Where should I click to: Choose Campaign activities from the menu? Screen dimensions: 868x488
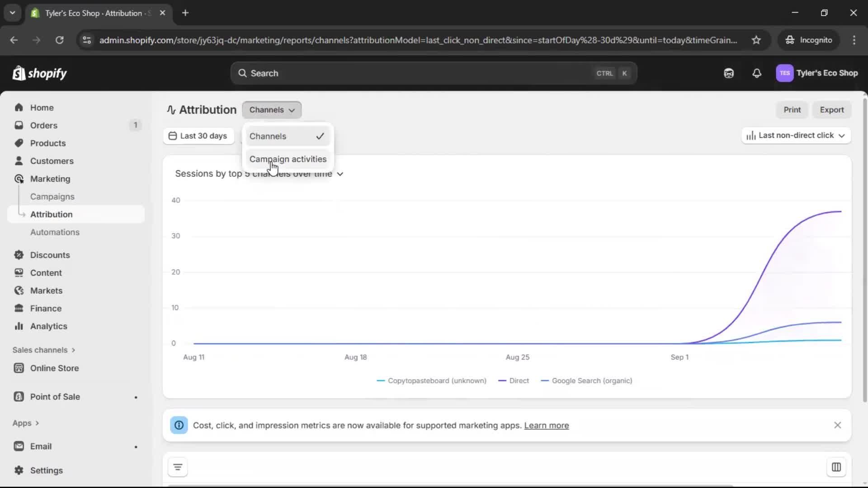288,159
